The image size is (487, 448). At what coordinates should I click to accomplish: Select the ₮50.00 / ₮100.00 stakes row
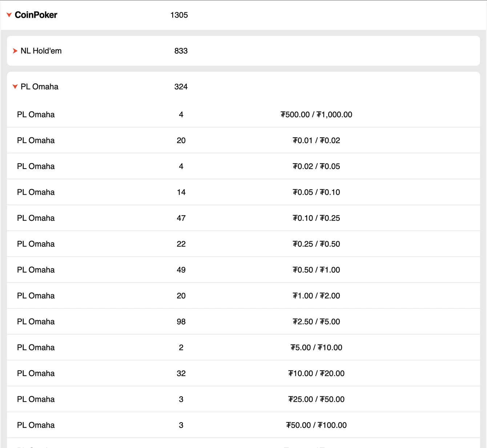316,425
